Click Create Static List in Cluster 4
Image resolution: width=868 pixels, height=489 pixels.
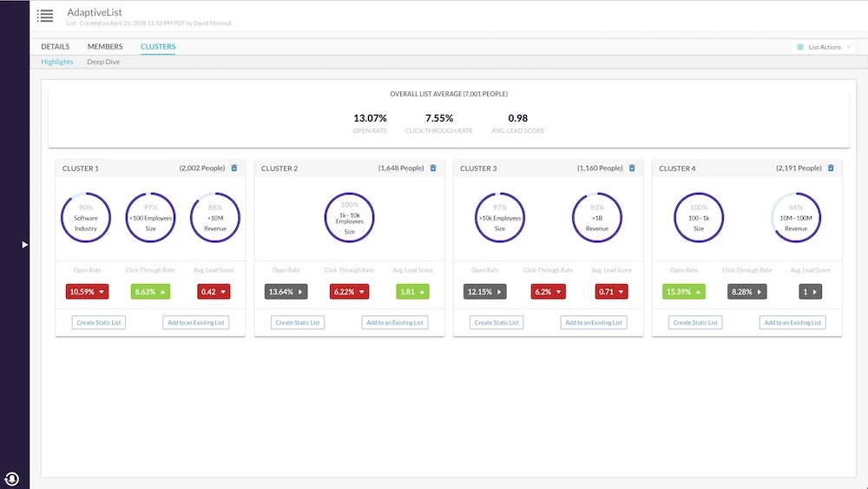pyautogui.click(x=695, y=322)
